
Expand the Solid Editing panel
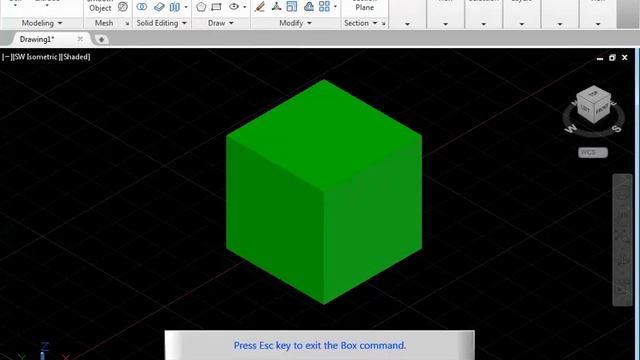pyautogui.click(x=162, y=23)
